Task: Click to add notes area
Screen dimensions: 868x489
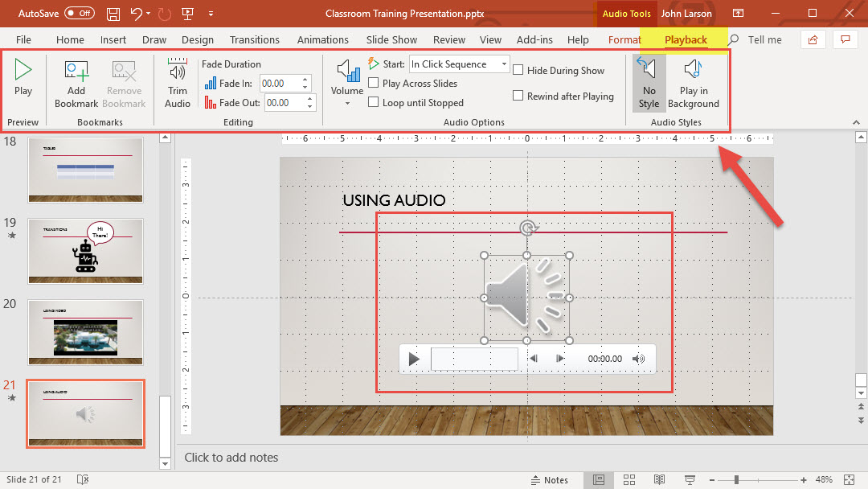Action: [x=231, y=458]
